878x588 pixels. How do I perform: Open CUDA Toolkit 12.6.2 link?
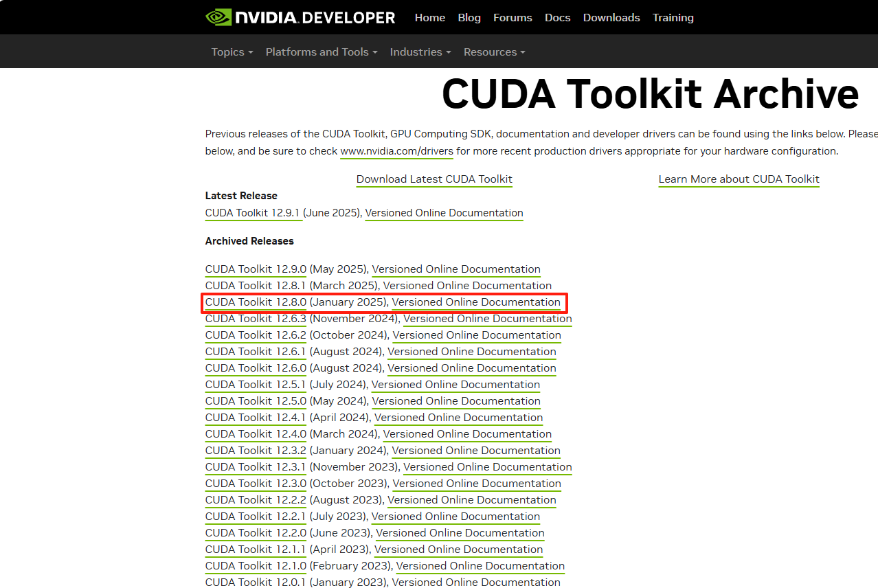(256, 335)
